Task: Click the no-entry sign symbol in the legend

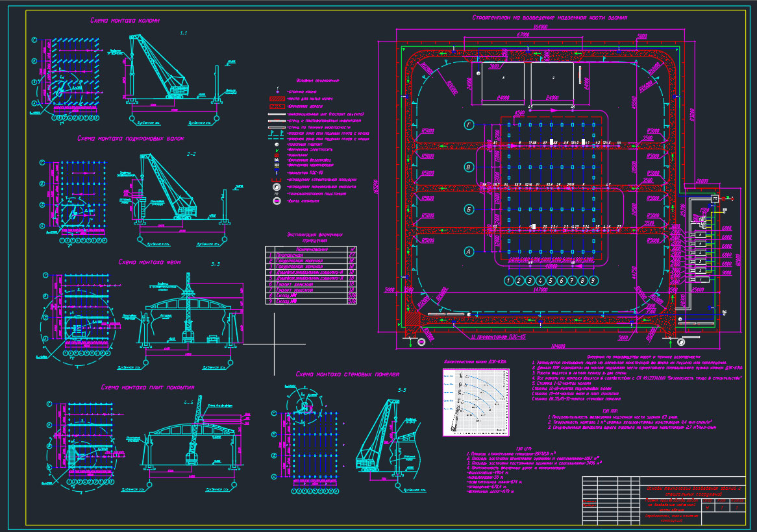Action: point(277,200)
